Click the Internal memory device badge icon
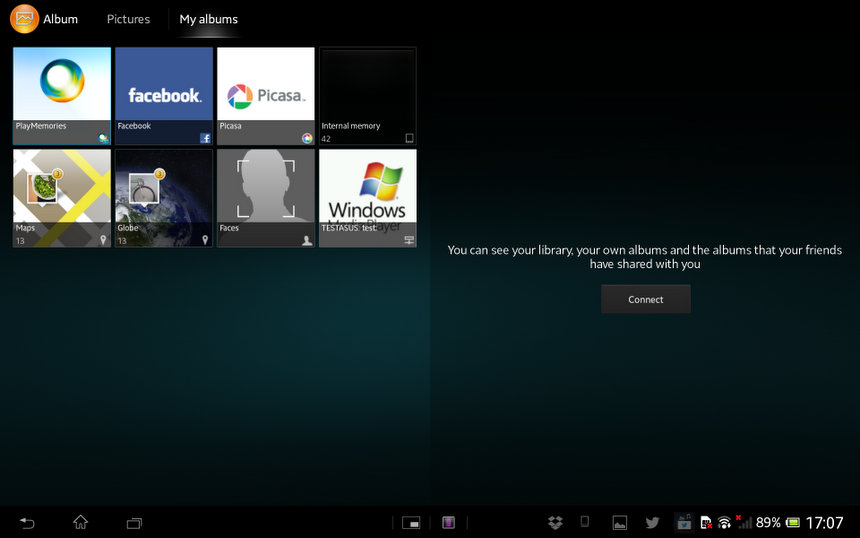The width and height of the screenshot is (860, 538). 409,138
